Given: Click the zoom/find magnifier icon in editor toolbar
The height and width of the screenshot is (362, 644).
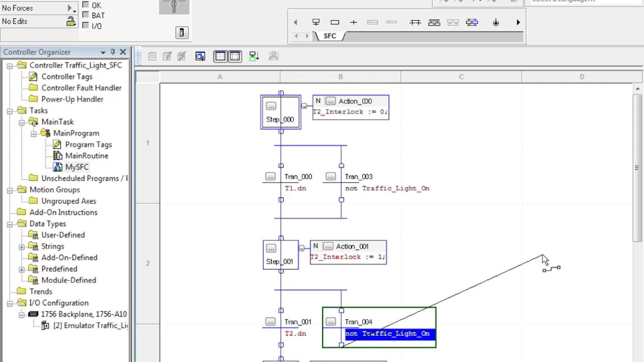Looking at the screenshot, I should 200,56.
